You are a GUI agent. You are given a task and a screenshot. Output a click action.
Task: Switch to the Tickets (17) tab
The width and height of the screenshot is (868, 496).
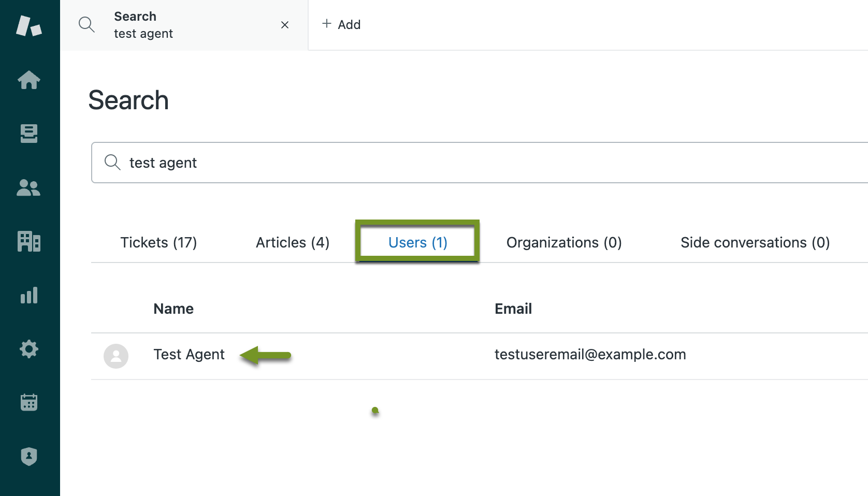[158, 242]
